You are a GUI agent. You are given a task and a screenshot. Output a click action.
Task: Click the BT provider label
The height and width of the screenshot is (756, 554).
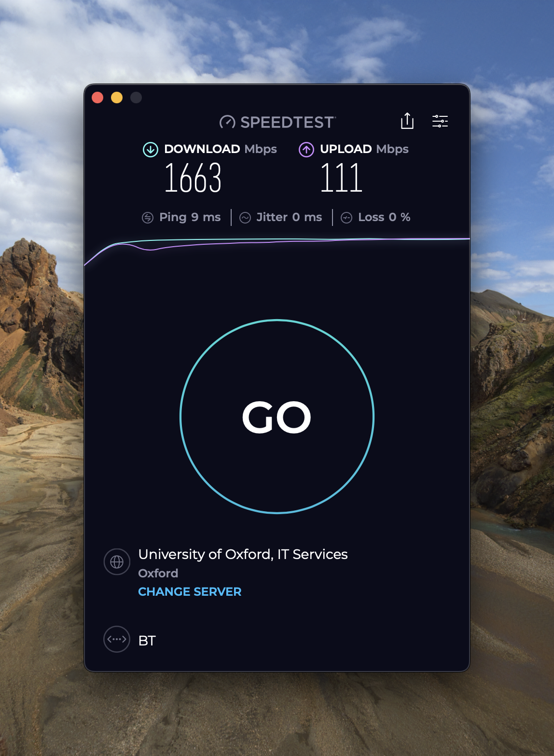147,641
